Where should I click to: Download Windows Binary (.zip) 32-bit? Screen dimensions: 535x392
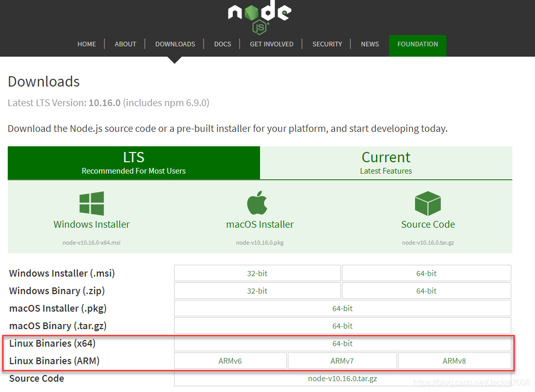[257, 291]
